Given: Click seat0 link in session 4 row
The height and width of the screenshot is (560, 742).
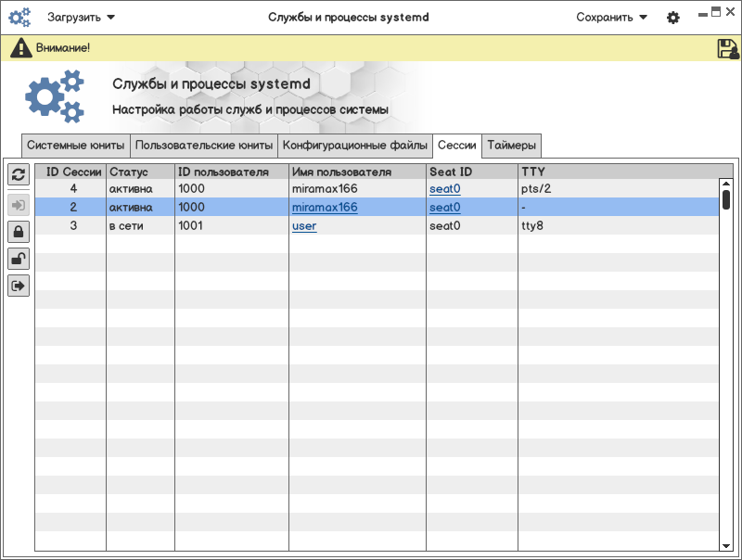Looking at the screenshot, I should 445,189.
